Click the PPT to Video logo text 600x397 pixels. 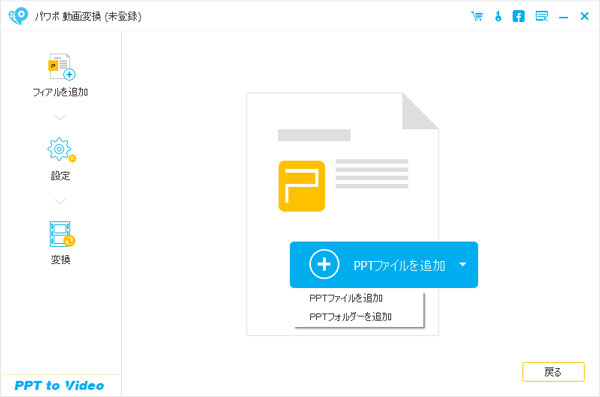pos(59,386)
